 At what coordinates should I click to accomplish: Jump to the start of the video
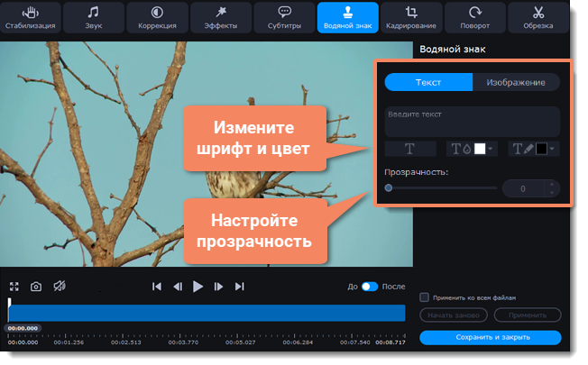click(157, 287)
